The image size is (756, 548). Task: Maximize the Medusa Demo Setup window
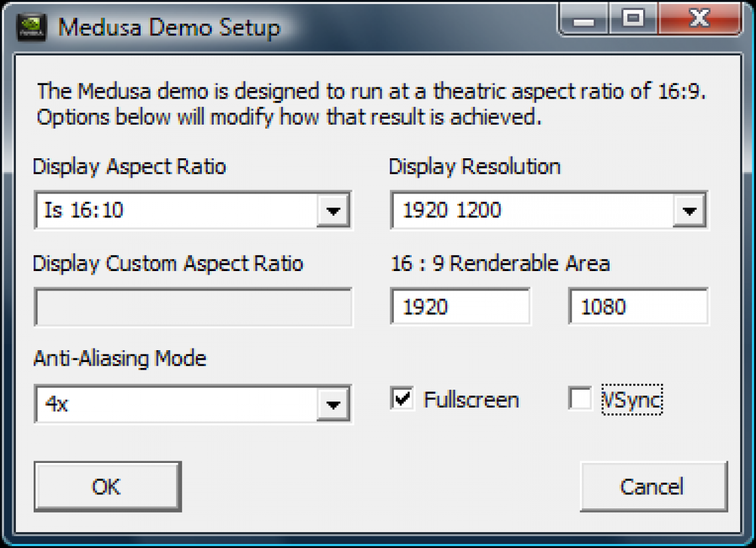click(633, 19)
